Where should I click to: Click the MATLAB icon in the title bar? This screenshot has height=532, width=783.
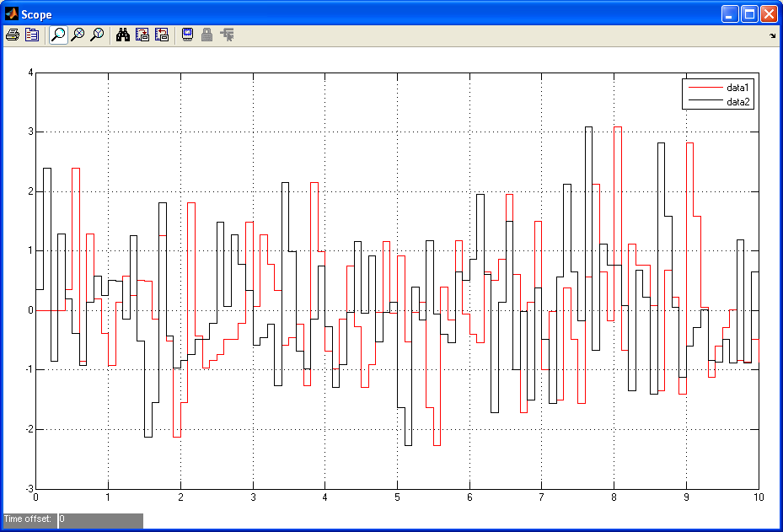pyautogui.click(x=11, y=14)
